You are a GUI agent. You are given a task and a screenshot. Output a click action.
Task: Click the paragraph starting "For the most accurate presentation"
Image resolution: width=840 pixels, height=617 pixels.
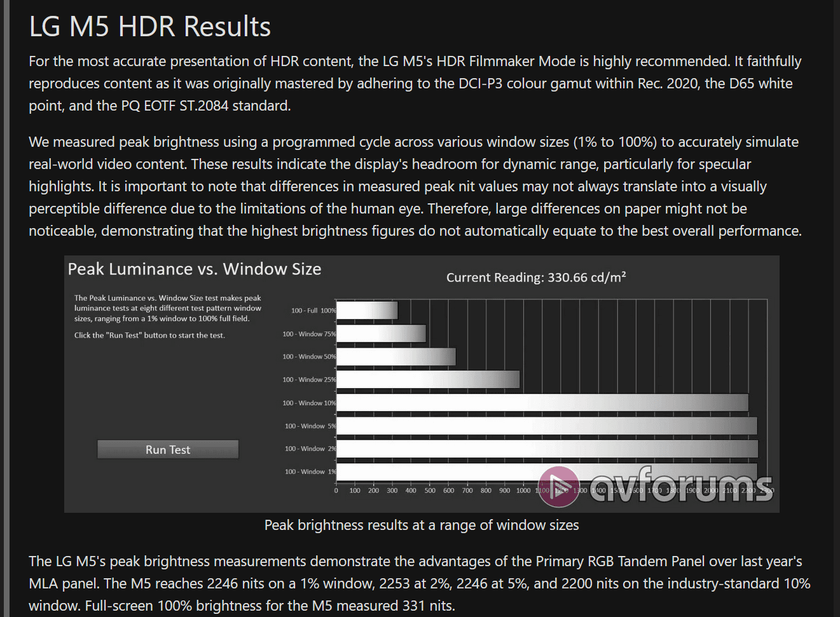coord(415,83)
